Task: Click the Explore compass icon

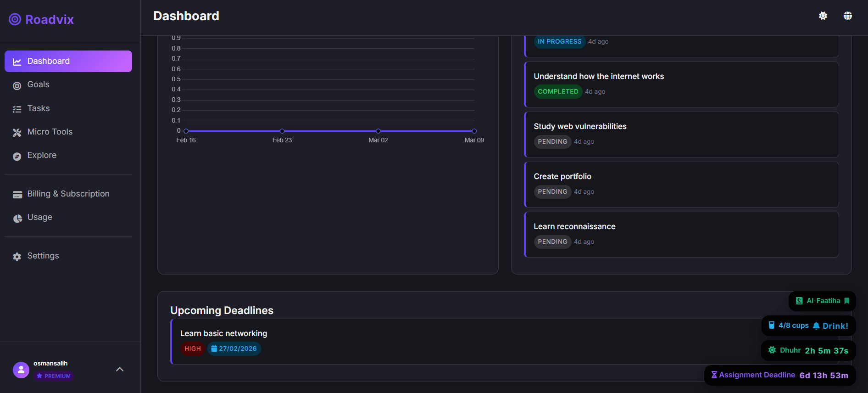Action: (x=17, y=156)
